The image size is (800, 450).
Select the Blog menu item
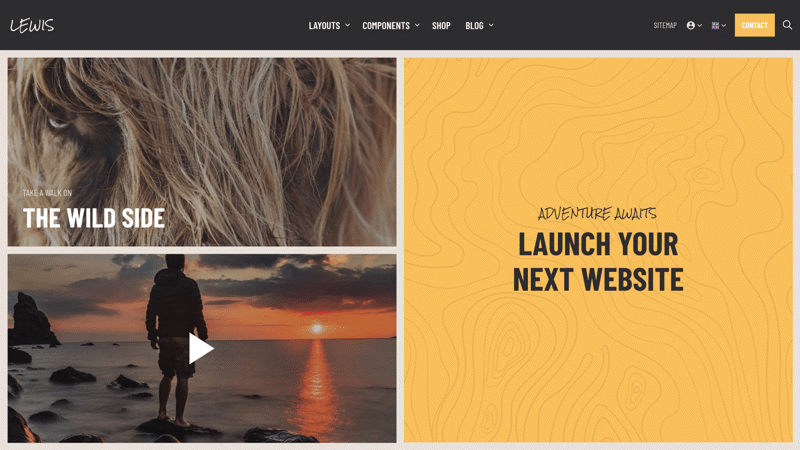[474, 26]
